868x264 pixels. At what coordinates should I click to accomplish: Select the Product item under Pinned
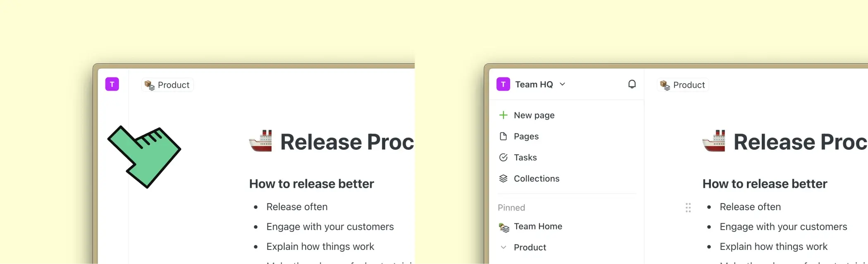coord(530,247)
